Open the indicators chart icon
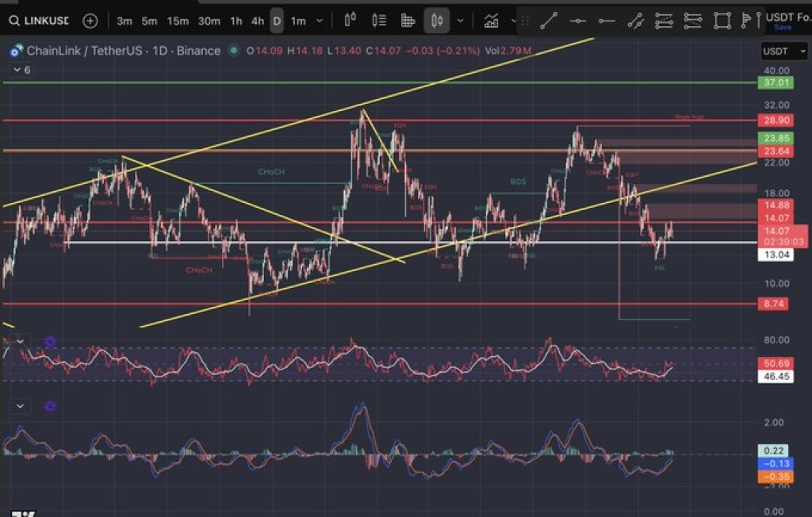Viewport: 812px width, 517px height. click(491, 21)
